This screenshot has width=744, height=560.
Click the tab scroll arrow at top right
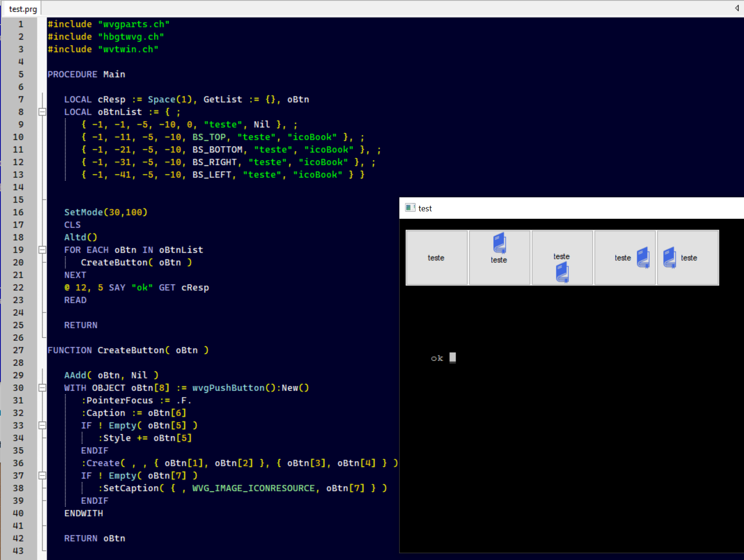737,8
